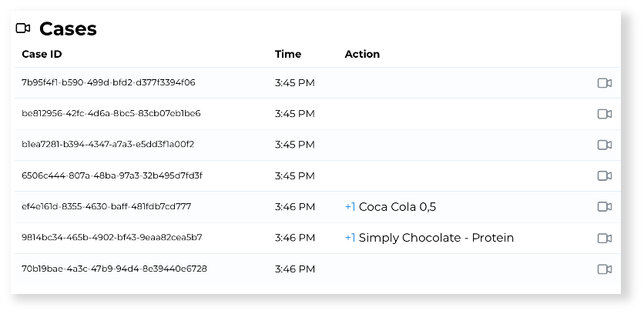Click the +1 Coca Cola 0,5 action
644x314 pixels.
[x=391, y=206]
